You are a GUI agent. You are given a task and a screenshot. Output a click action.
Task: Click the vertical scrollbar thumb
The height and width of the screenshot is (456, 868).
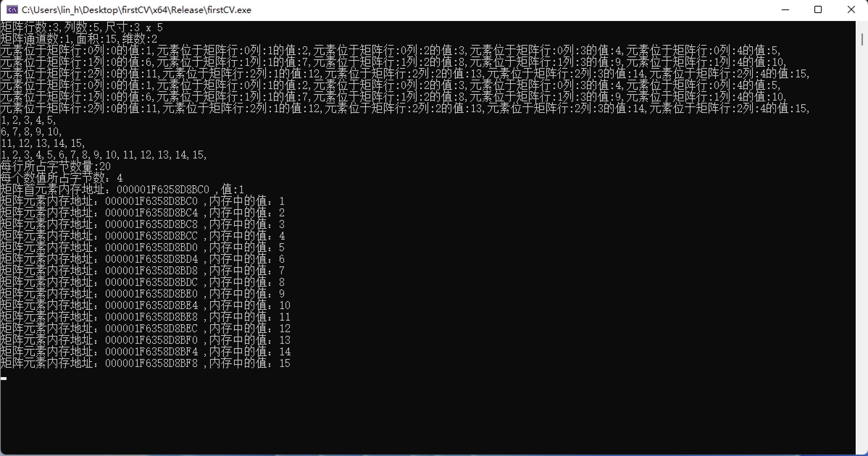click(862, 39)
